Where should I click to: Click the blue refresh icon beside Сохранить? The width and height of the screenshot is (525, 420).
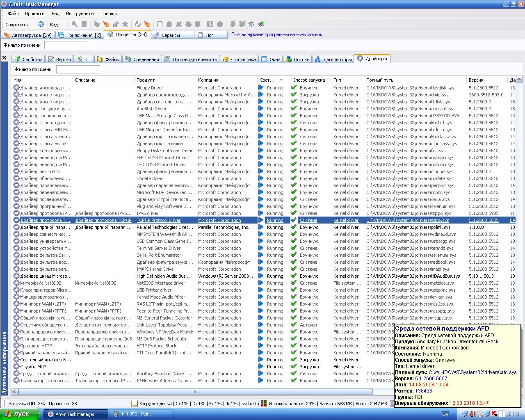(x=41, y=25)
